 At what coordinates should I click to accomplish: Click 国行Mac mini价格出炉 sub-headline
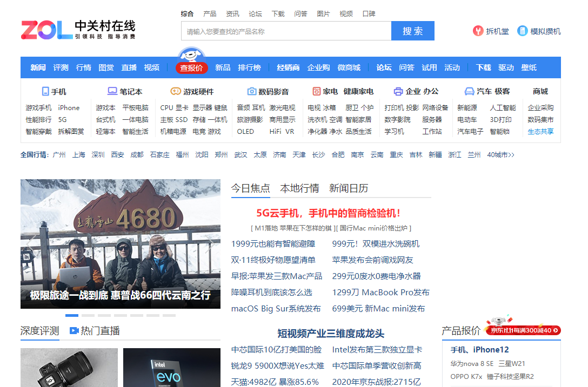374,228
